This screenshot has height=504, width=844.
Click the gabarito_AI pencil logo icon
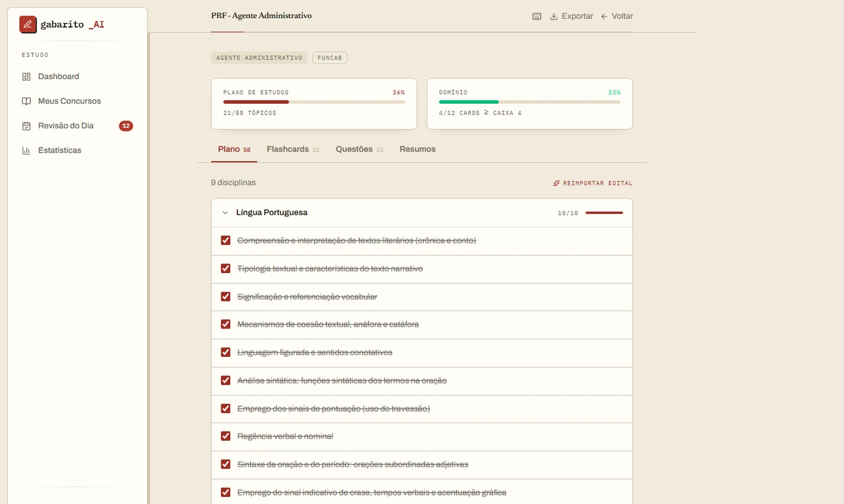[x=28, y=24]
